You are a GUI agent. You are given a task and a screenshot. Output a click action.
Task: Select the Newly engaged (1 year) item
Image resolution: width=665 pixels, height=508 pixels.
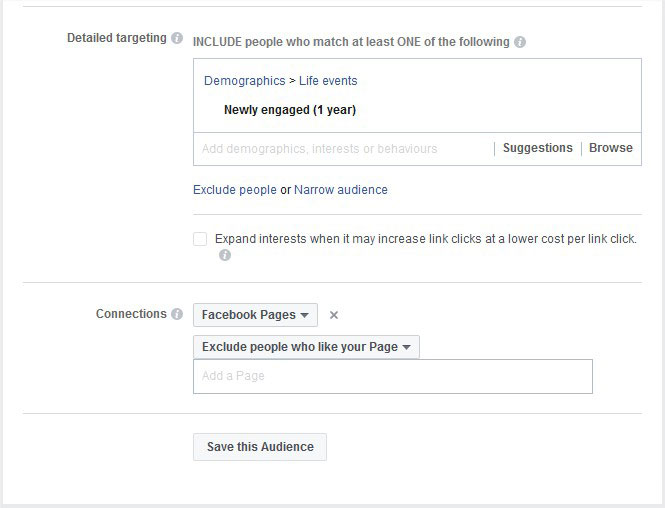(x=290, y=110)
